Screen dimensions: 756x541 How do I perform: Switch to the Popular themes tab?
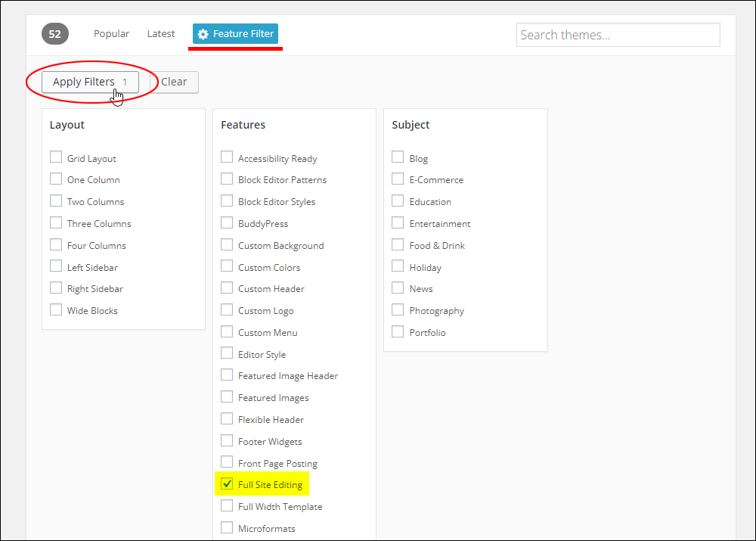111,34
